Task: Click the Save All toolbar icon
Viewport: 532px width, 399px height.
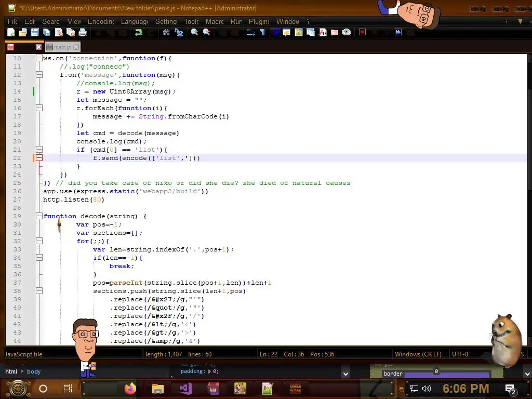Action: (46, 32)
